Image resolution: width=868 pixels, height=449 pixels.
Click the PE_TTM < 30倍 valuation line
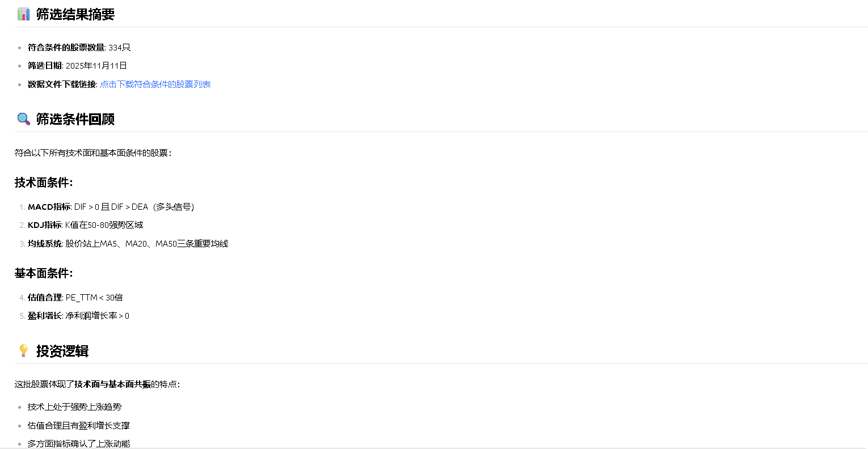coord(75,298)
